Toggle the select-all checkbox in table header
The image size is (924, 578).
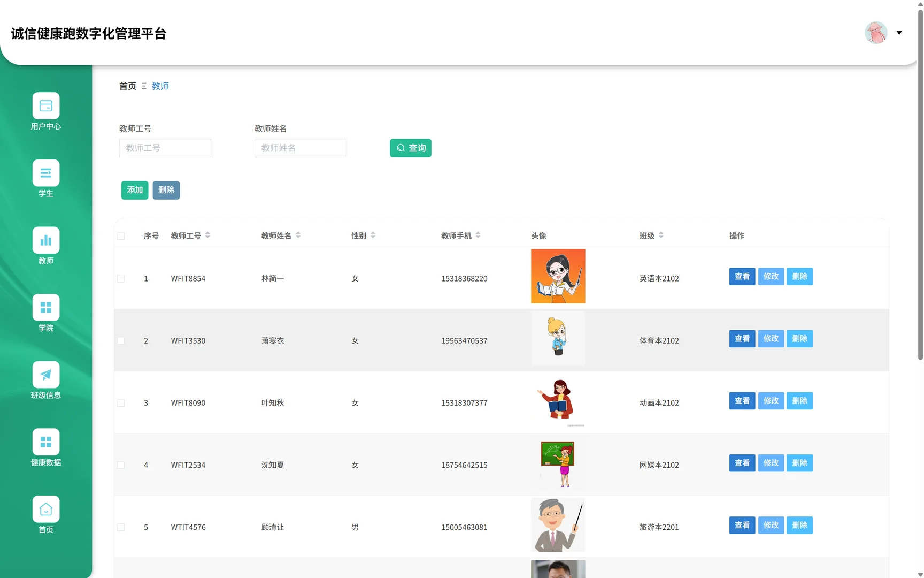tap(121, 236)
